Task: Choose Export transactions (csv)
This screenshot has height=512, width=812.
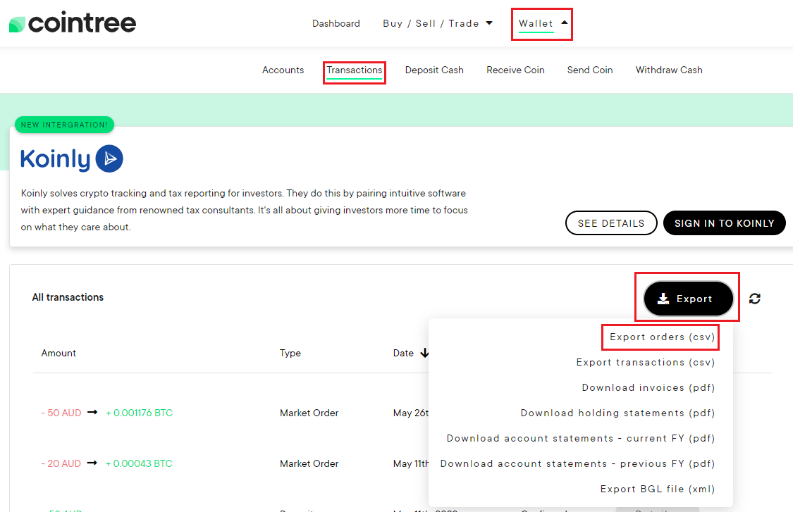Action: click(x=645, y=362)
